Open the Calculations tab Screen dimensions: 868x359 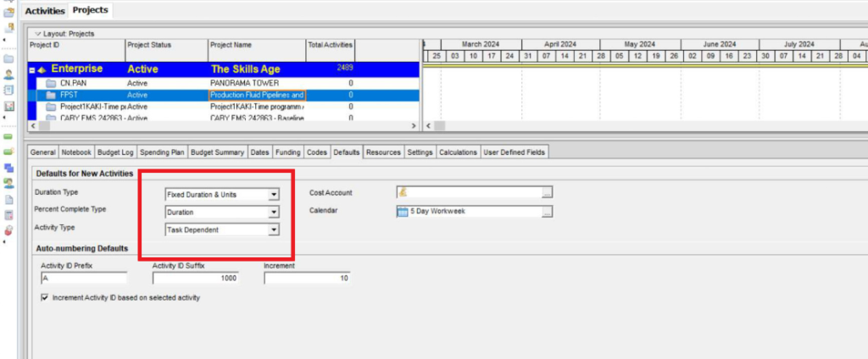pos(459,152)
